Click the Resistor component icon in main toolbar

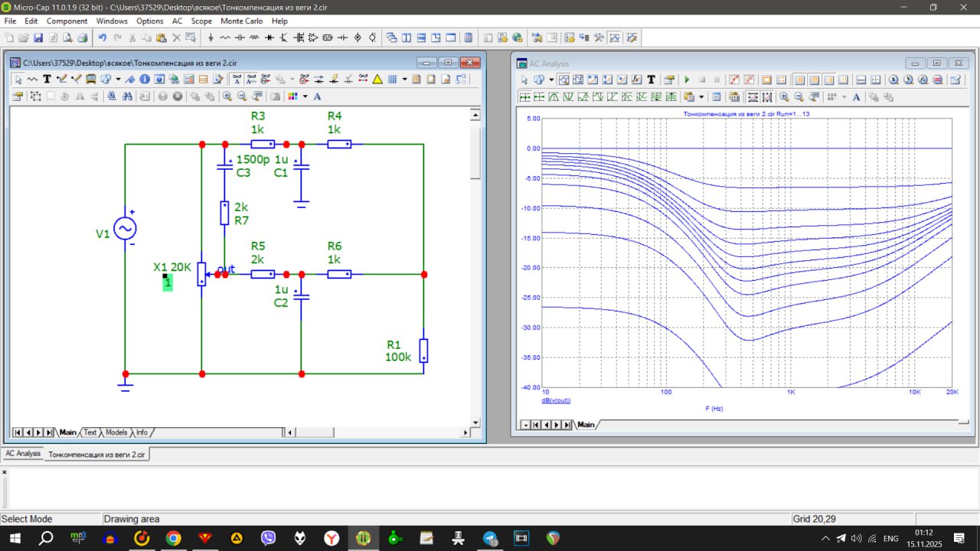pos(225,37)
